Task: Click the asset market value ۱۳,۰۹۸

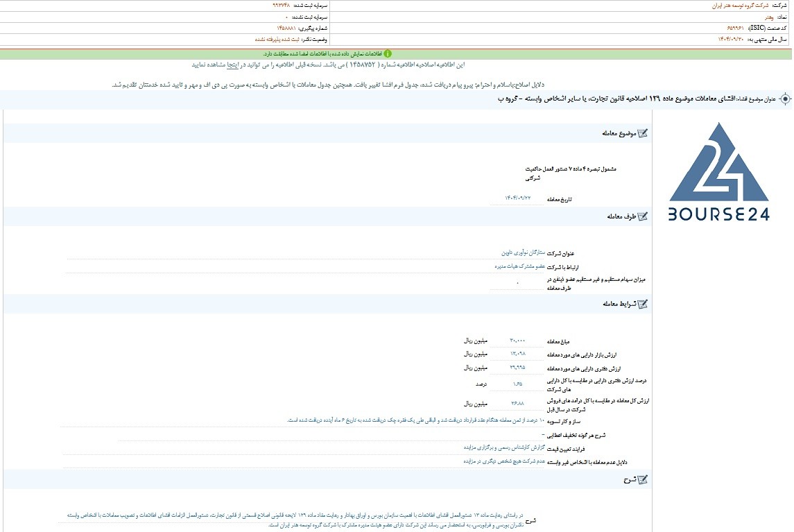Action: [517, 354]
